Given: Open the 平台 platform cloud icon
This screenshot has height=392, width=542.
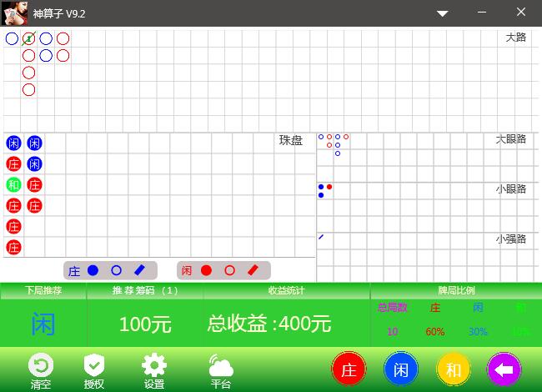Looking at the screenshot, I should 221,365.
